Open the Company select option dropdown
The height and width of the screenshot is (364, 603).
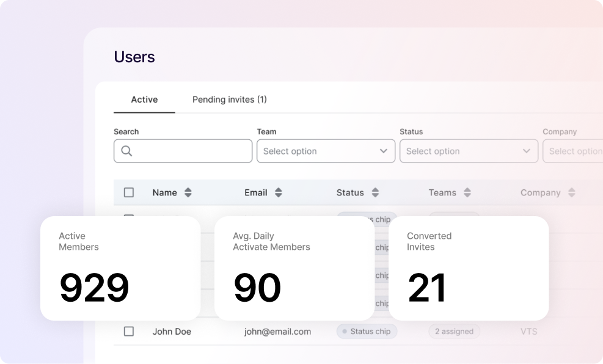(574, 151)
